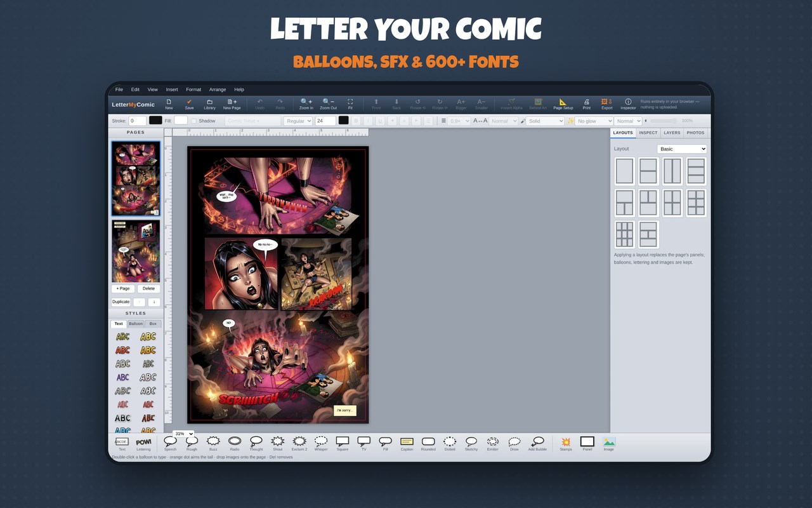This screenshot has height=508, width=812.
Task: Choose the Whisper balloon
Action: (x=321, y=444)
